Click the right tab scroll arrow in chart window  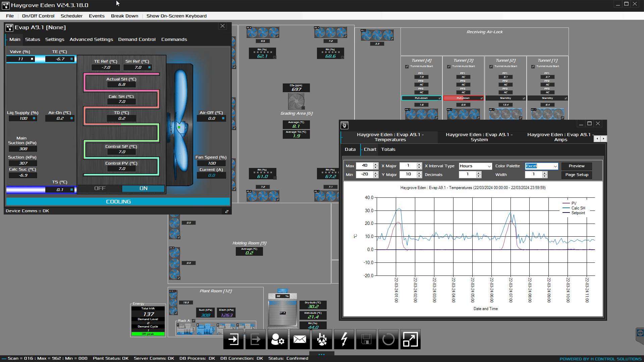point(603,138)
